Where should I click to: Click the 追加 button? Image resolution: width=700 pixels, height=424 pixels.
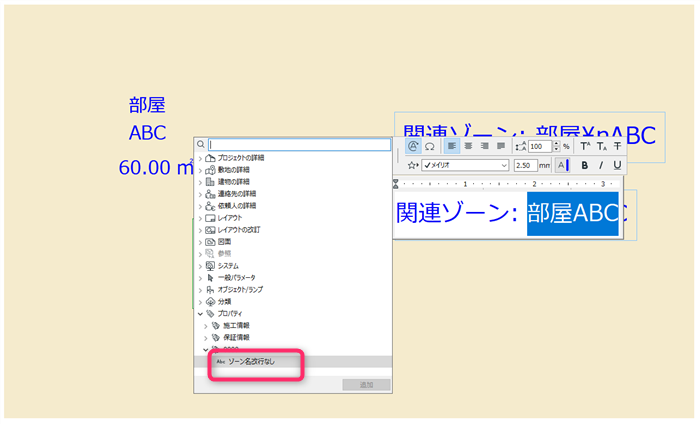(367, 385)
